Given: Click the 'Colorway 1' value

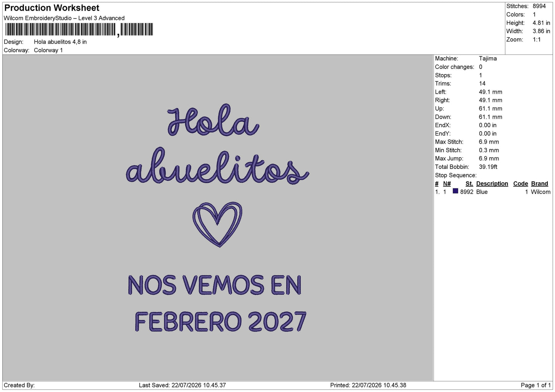Looking at the screenshot, I should [48, 50].
